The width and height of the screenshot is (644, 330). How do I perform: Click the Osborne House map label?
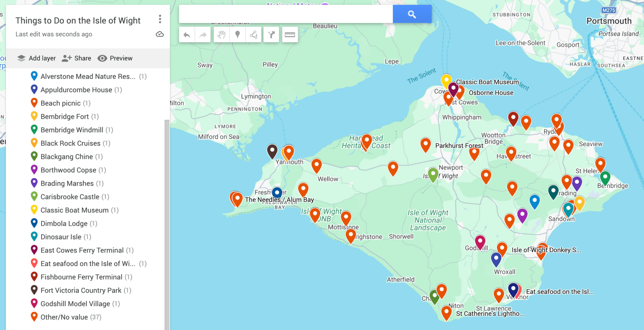pyautogui.click(x=491, y=93)
